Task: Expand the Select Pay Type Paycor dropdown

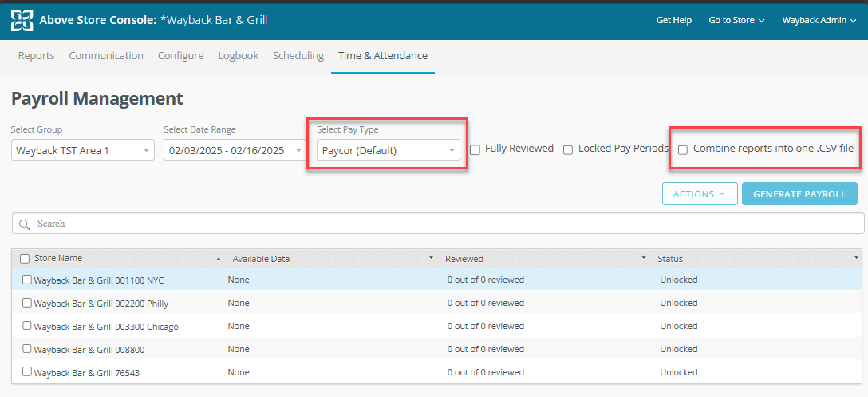Action: pyautogui.click(x=389, y=149)
